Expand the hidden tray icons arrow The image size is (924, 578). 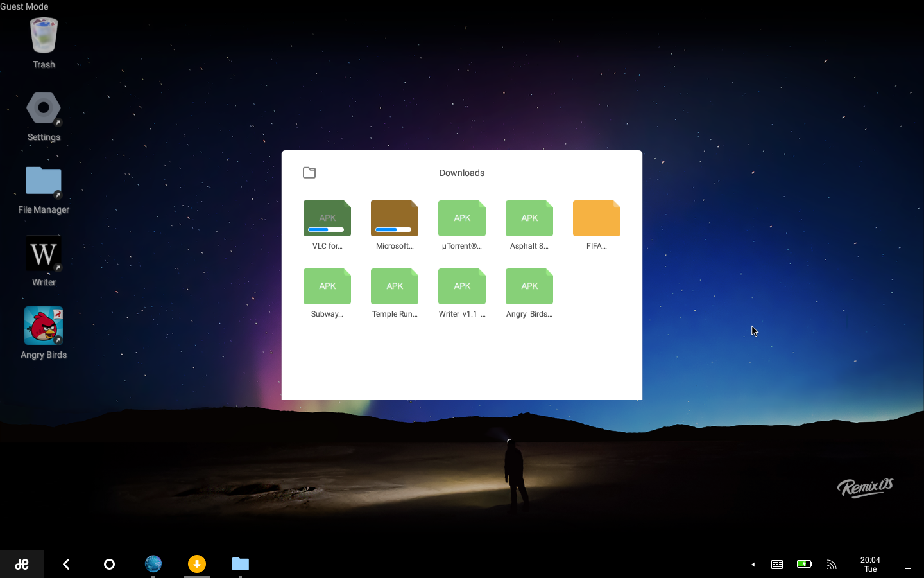pos(753,565)
